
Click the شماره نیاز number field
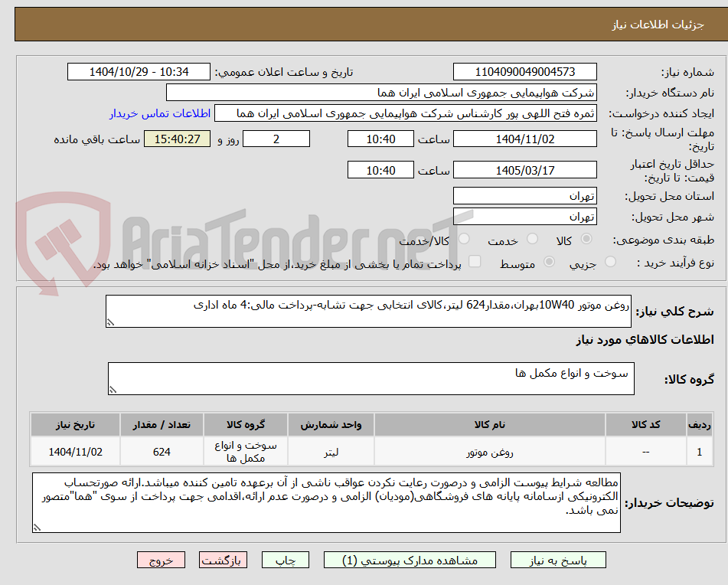pyautogui.click(x=526, y=71)
